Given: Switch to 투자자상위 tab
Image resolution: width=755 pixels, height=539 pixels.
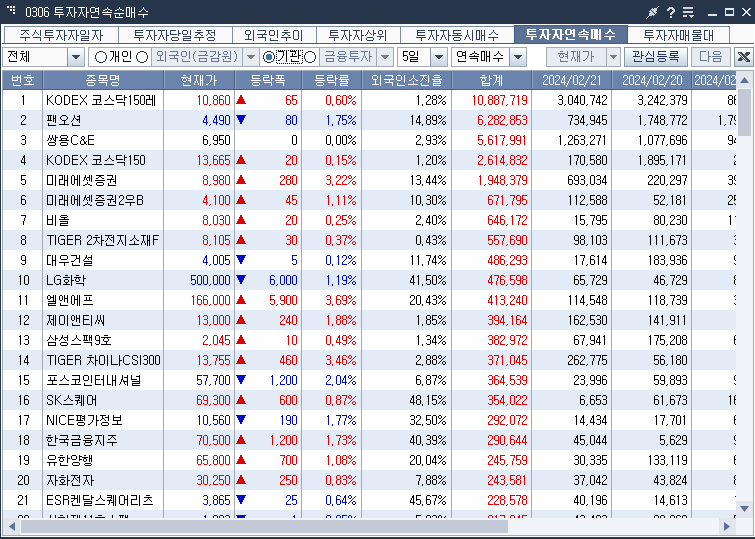Looking at the screenshot, I should [x=357, y=35].
